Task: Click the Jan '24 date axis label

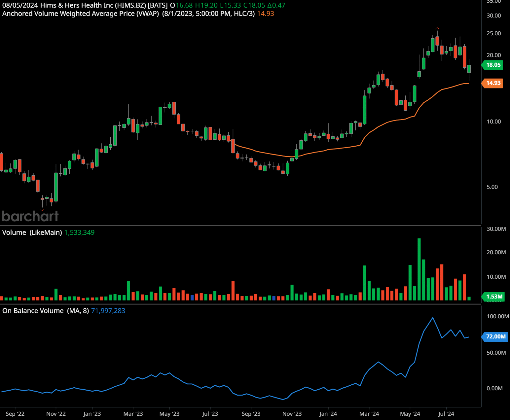Action: point(328,414)
